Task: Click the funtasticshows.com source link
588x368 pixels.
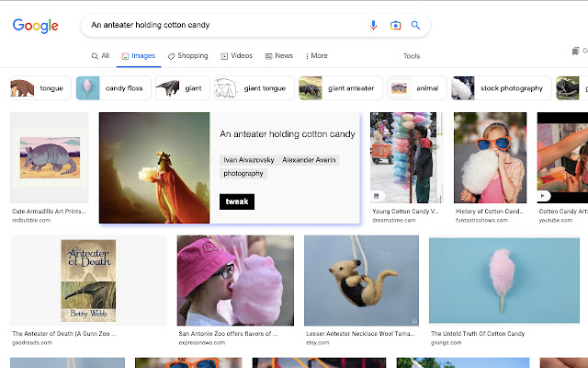Action: click(481, 221)
